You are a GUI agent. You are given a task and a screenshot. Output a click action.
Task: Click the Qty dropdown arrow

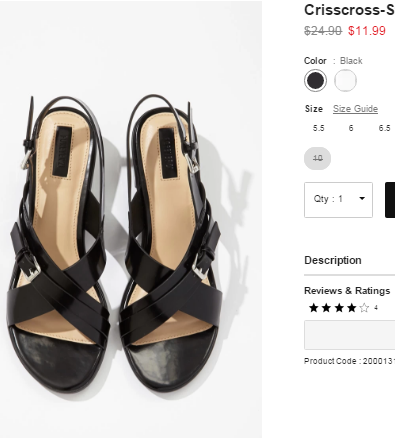pyautogui.click(x=362, y=199)
